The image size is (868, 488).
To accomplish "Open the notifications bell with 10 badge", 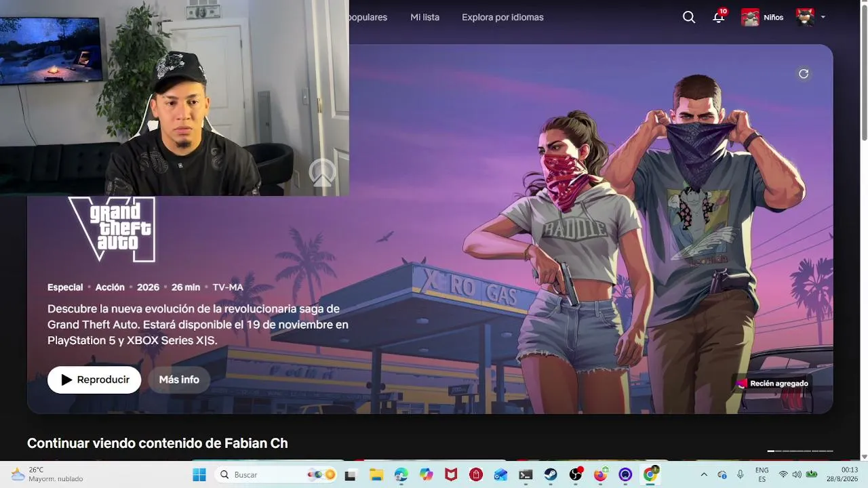I will (x=719, y=17).
